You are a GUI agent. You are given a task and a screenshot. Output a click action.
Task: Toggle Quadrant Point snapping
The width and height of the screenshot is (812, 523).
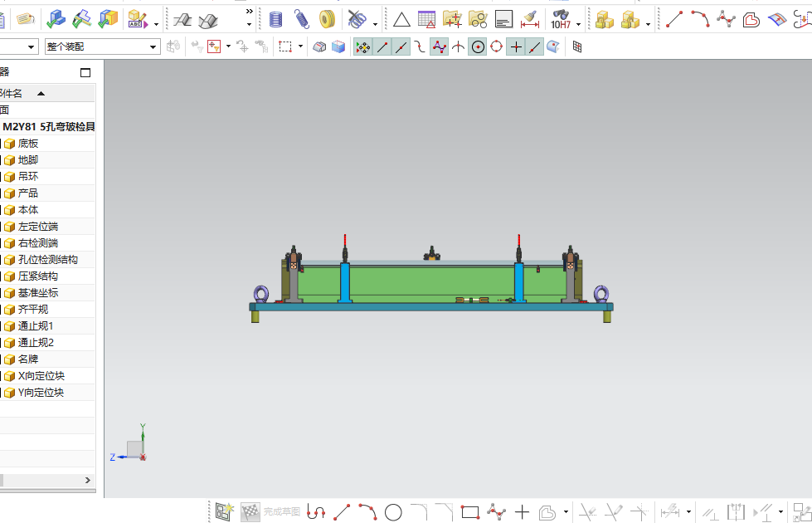click(x=497, y=47)
